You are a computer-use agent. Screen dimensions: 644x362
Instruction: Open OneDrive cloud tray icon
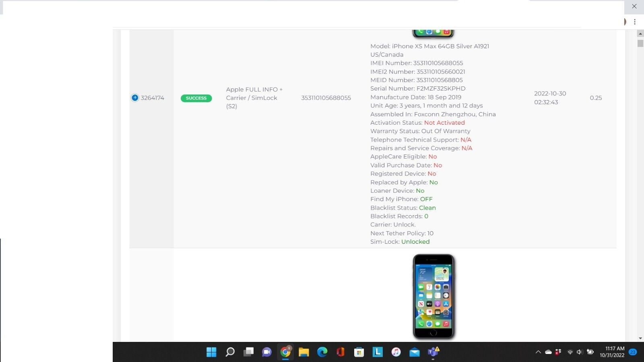(548, 352)
